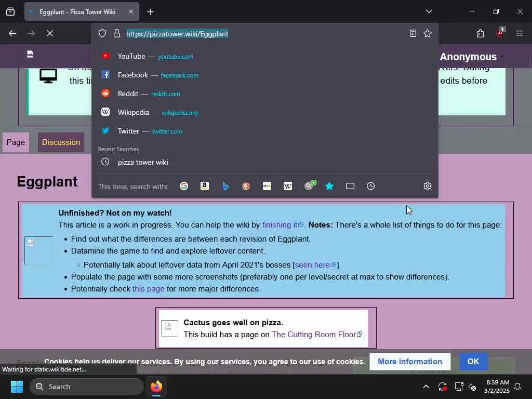Toggle reader view icon in address bar
The height and width of the screenshot is (399, 532).
pos(413,33)
